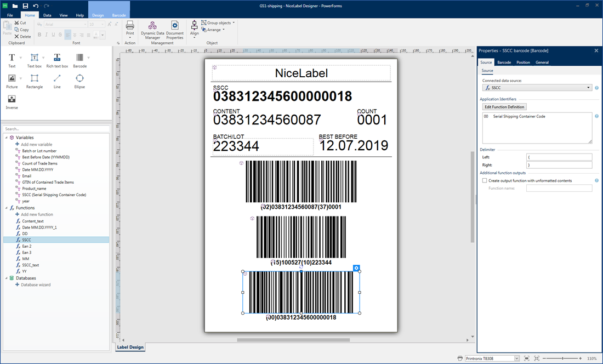Expand the Group objects dropdown
The width and height of the screenshot is (603, 364).
pyautogui.click(x=234, y=23)
